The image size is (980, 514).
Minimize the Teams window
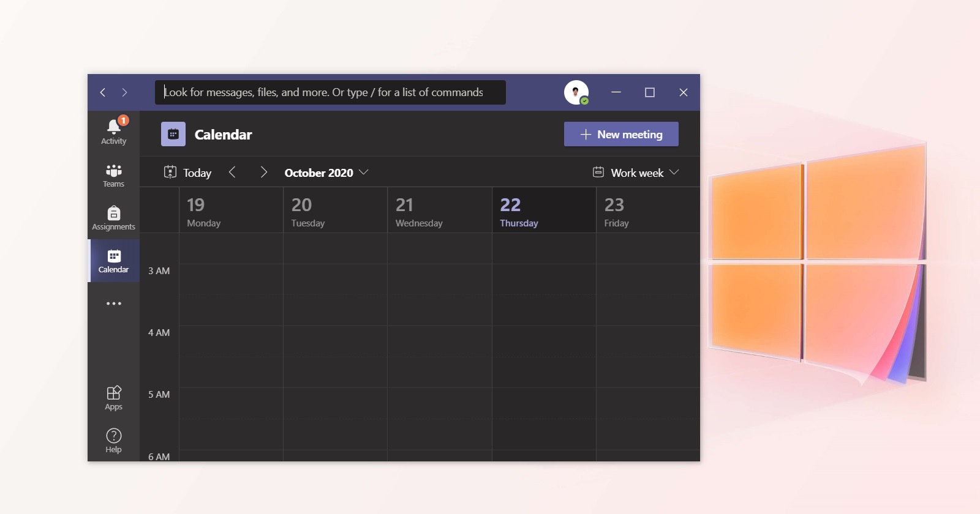[616, 92]
